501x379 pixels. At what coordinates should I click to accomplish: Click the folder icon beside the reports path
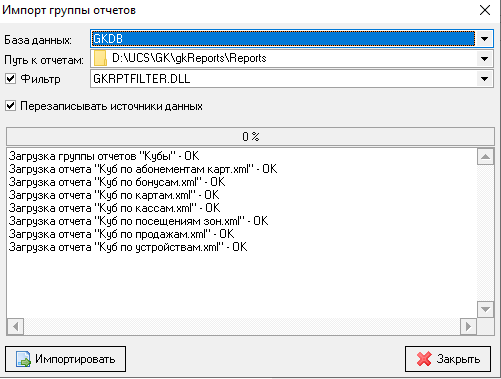[100, 58]
